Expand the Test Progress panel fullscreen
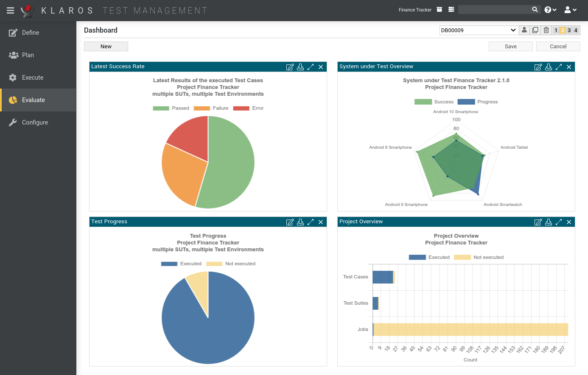Screen dimensions: 588x375 311,222
